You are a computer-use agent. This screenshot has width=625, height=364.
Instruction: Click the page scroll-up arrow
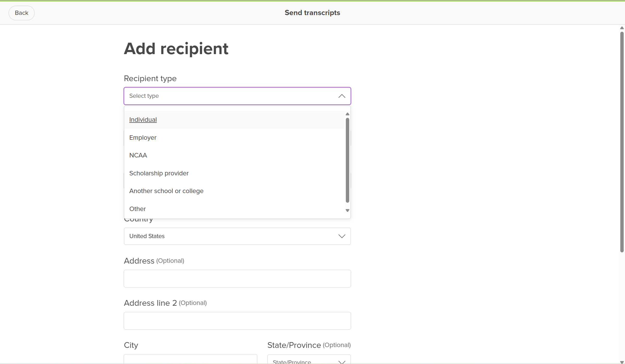pos(622,28)
